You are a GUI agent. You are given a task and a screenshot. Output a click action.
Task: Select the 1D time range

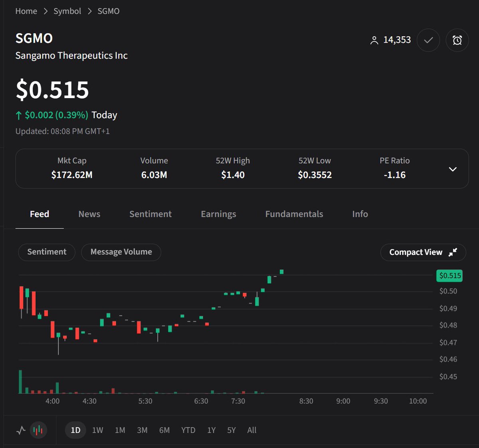(x=75, y=430)
